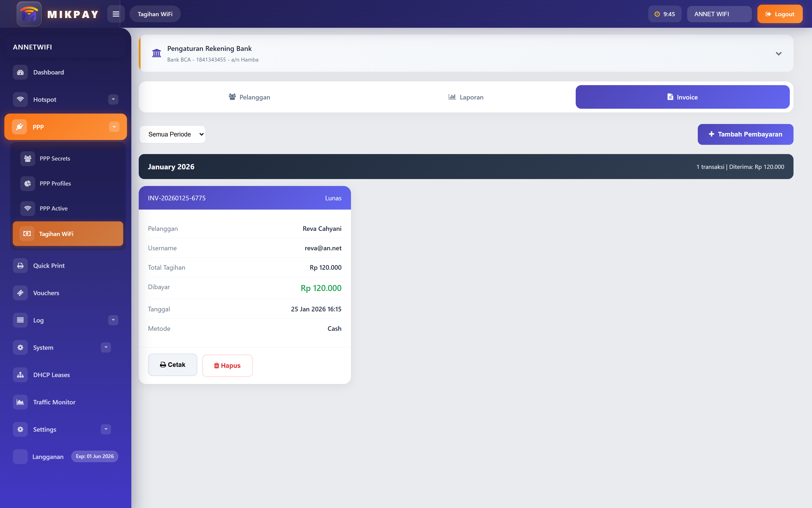
Task: Open Dashboard from the sidebar icon
Action: click(x=21, y=72)
